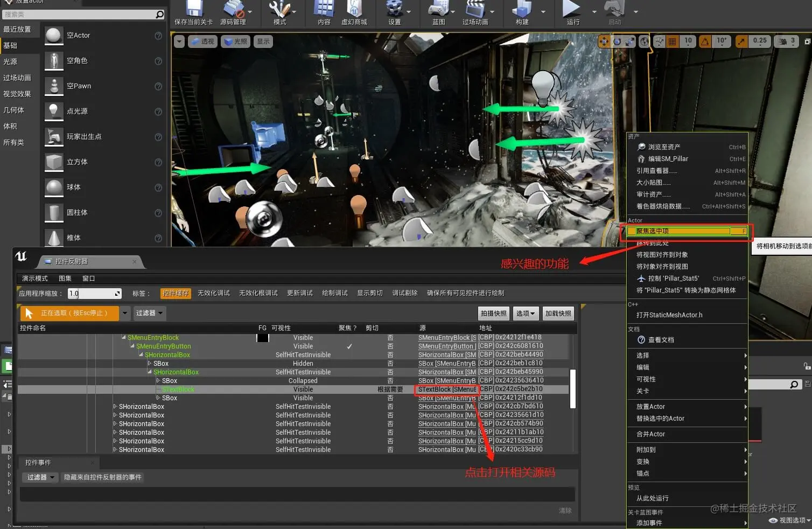The height and width of the screenshot is (529, 812).
Task: Open the 可视性 submenu in context menu
Action: tap(687, 379)
